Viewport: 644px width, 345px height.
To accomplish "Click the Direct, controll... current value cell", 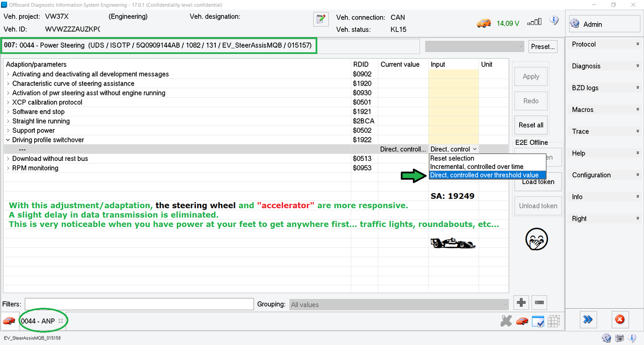I will [x=403, y=149].
